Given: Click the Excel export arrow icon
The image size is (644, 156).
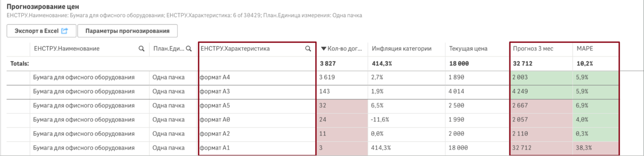Looking at the screenshot, I should (64, 31).
